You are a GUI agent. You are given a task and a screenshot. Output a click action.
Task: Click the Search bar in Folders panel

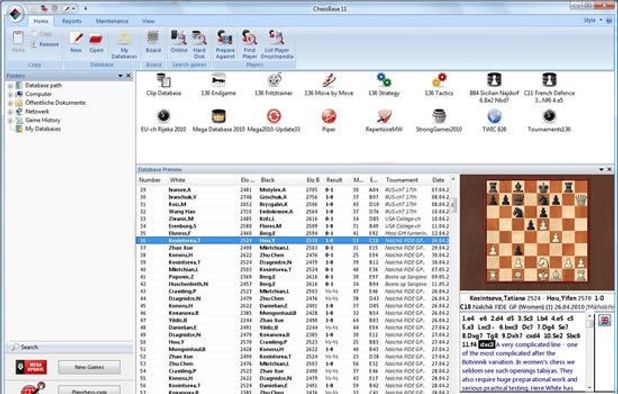pos(70,347)
